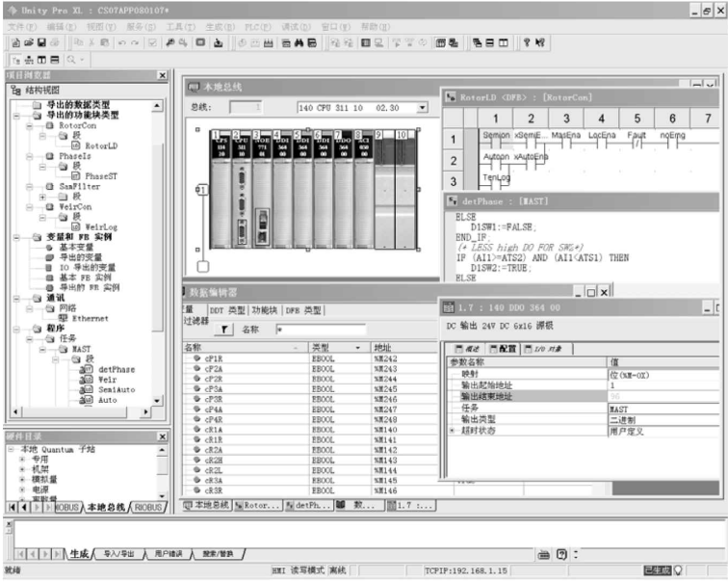Screen dimensions: 728x583
Task: Select the 配置 tab in module window
Action: 504,349
